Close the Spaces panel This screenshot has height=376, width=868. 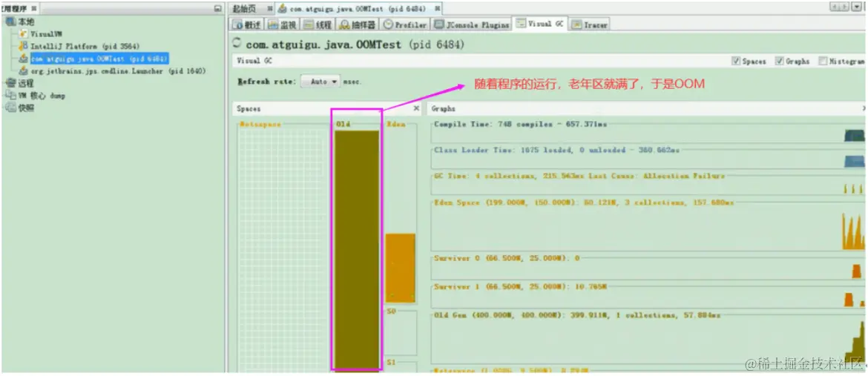click(416, 108)
